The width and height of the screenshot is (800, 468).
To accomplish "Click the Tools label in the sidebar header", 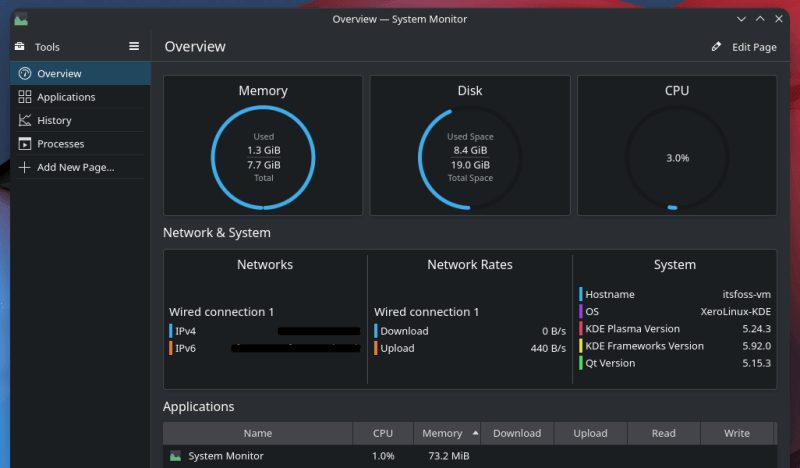I will (47, 47).
